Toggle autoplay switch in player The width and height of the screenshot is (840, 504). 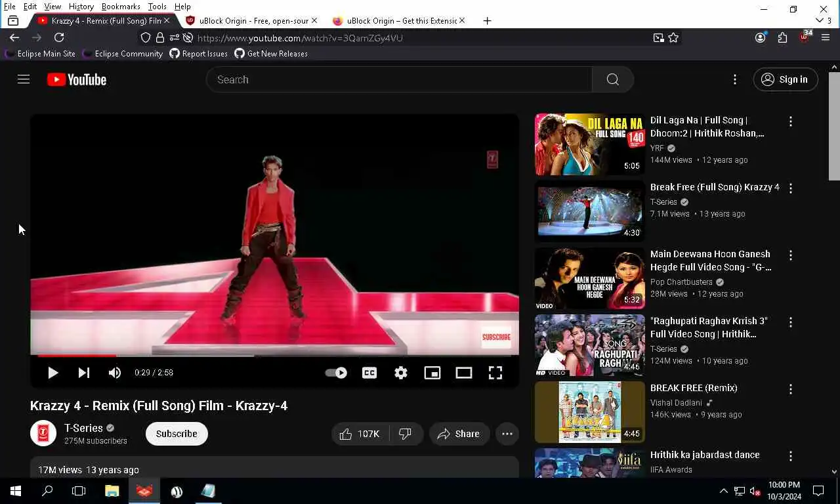point(336,373)
